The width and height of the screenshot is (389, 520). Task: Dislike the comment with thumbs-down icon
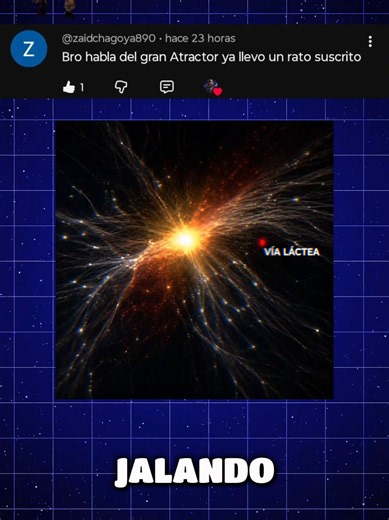point(121,87)
